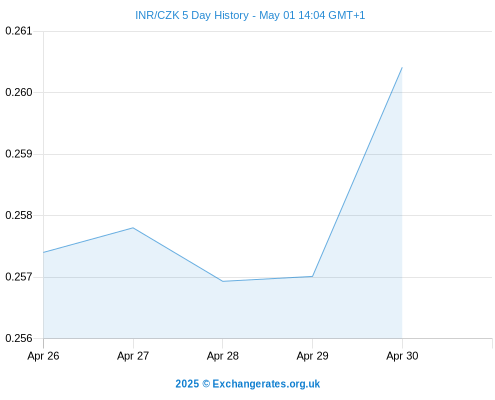Select the Apr 30 x-axis label
This screenshot has width=495, height=400.
pos(402,356)
